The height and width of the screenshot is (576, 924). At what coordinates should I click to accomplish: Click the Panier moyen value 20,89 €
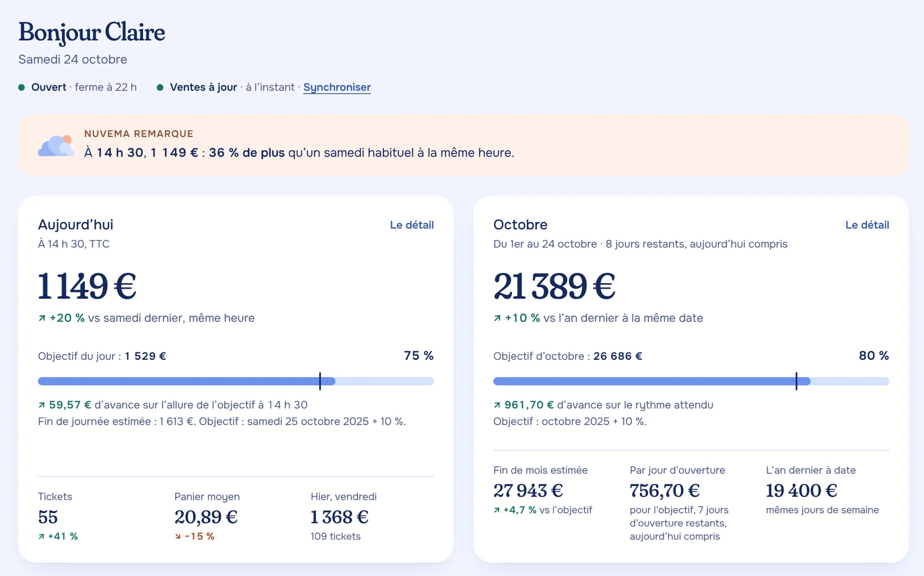(x=206, y=517)
